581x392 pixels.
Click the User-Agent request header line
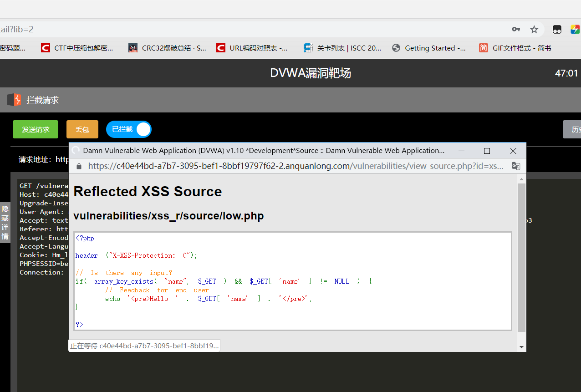point(42,212)
